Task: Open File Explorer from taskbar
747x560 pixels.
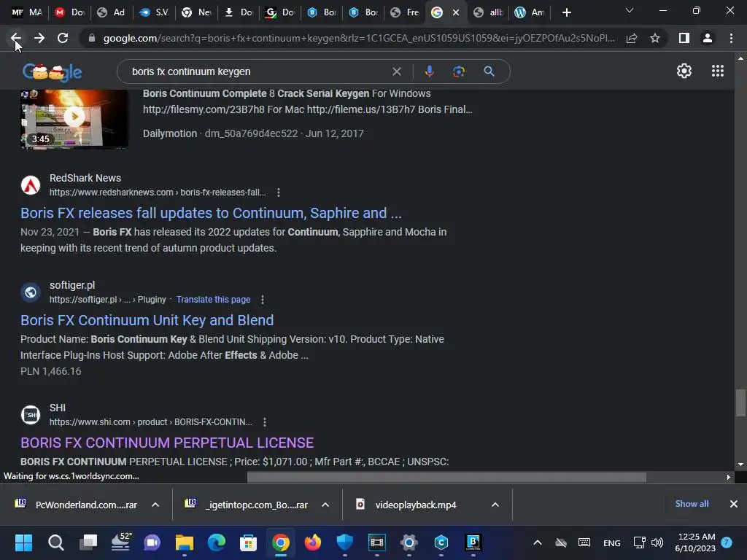Action: click(185, 542)
